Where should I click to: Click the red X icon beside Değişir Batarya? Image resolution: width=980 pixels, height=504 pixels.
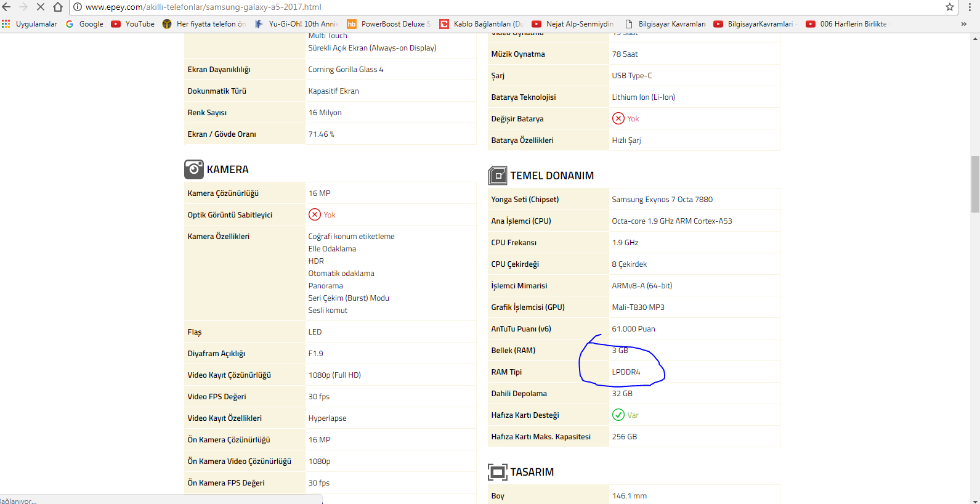click(x=618, y=118)
